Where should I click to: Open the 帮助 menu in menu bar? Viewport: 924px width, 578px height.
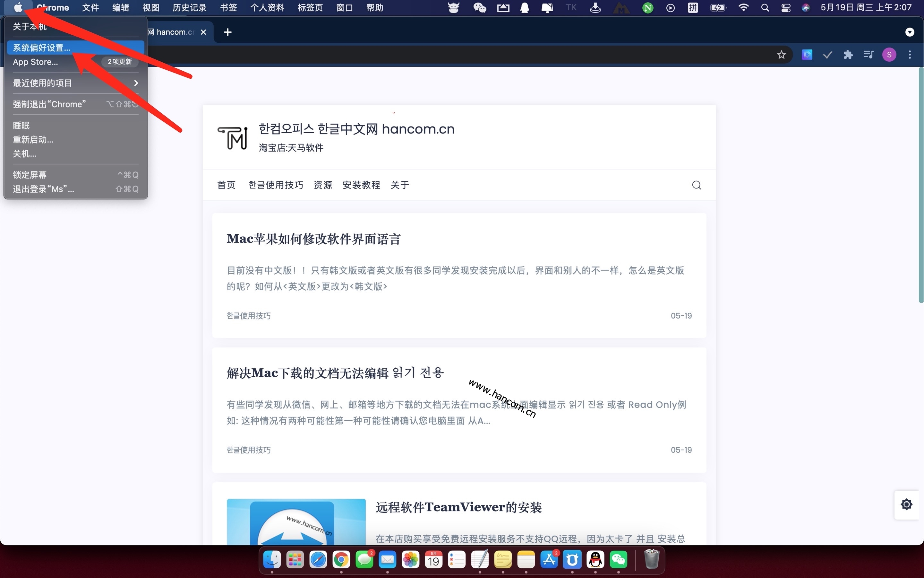coord(374,8)
